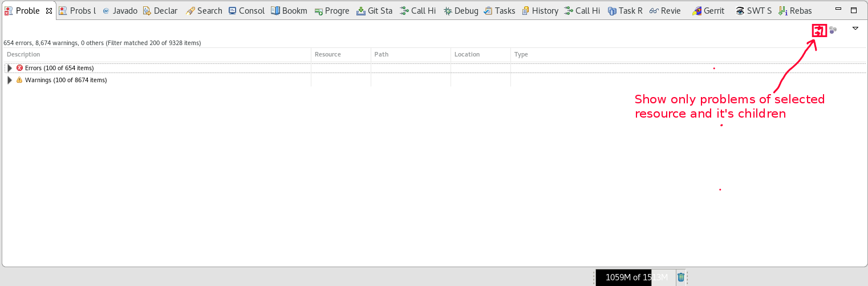Expand the Warnings group

click(9, 80)
